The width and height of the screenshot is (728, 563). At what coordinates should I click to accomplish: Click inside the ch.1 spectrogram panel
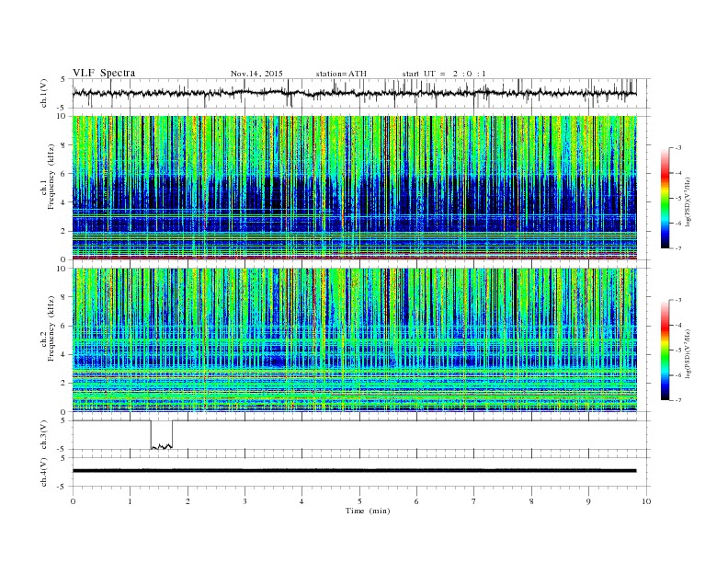354,188
